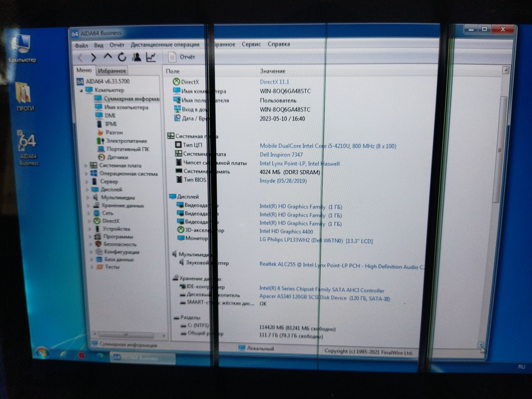Click the user management toolbar icon
The height and width of the screenshot is (399, 532).
point(137,57)
